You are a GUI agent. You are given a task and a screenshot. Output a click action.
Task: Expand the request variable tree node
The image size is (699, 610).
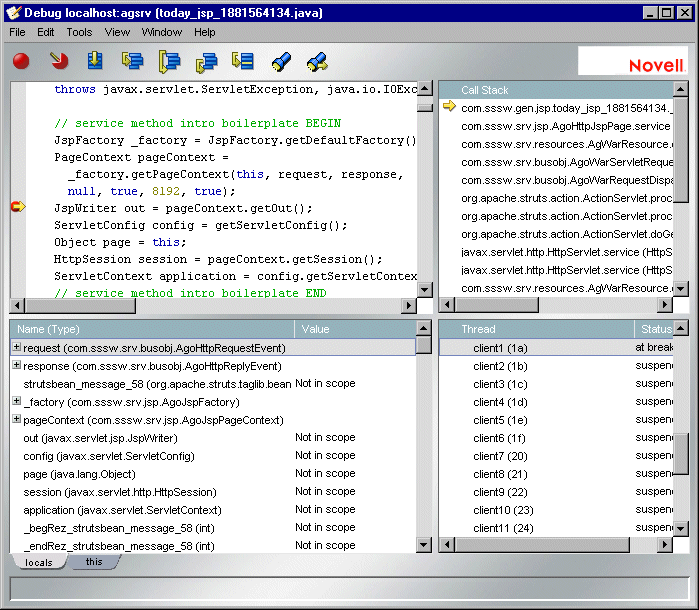[x=16, y=348]
